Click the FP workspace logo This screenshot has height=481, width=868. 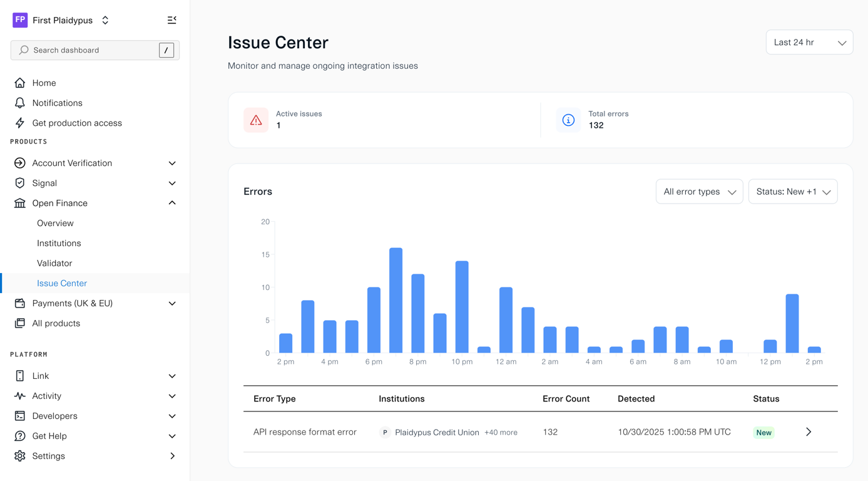tap(19, 20)
